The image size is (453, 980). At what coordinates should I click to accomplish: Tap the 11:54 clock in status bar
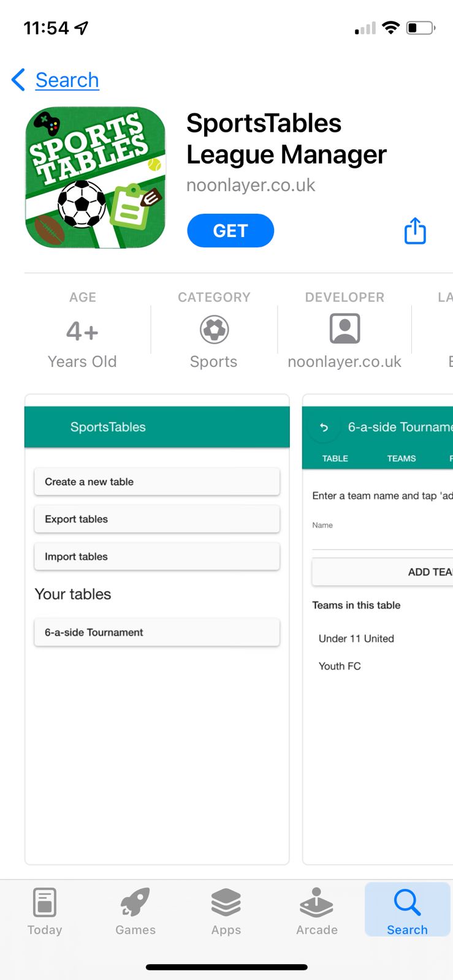pos(46,28)
